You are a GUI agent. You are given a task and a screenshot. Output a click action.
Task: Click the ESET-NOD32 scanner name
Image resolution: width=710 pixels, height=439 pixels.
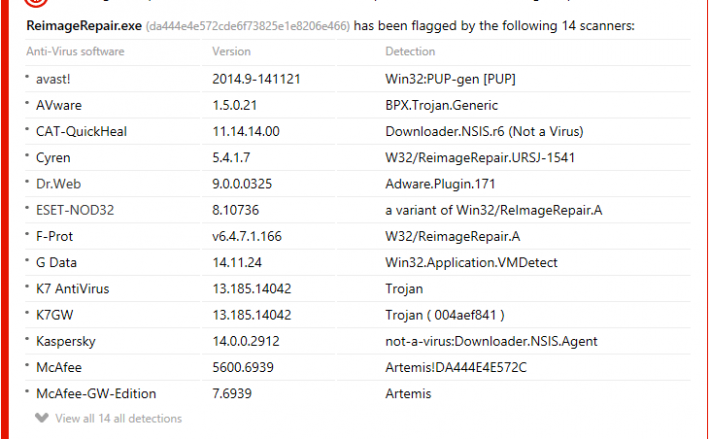75,210
